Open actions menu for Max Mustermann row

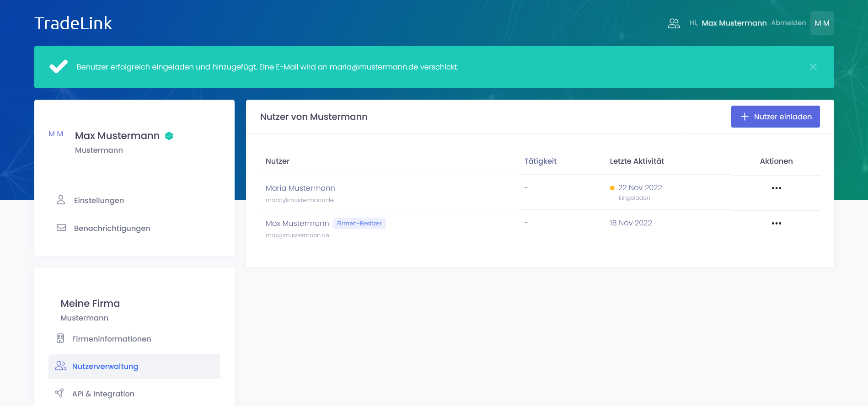(x=776, y=224)
